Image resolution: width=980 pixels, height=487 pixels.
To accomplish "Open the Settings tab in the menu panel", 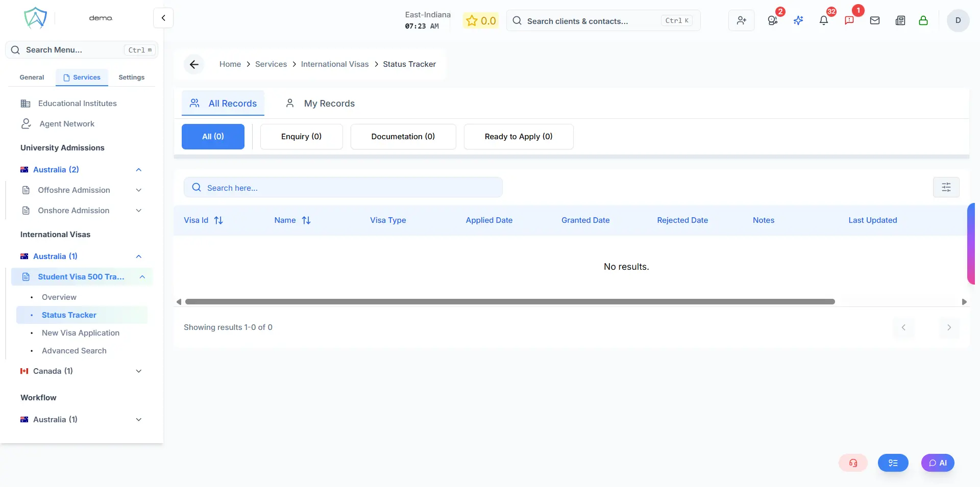I will (x=131, y=77).
